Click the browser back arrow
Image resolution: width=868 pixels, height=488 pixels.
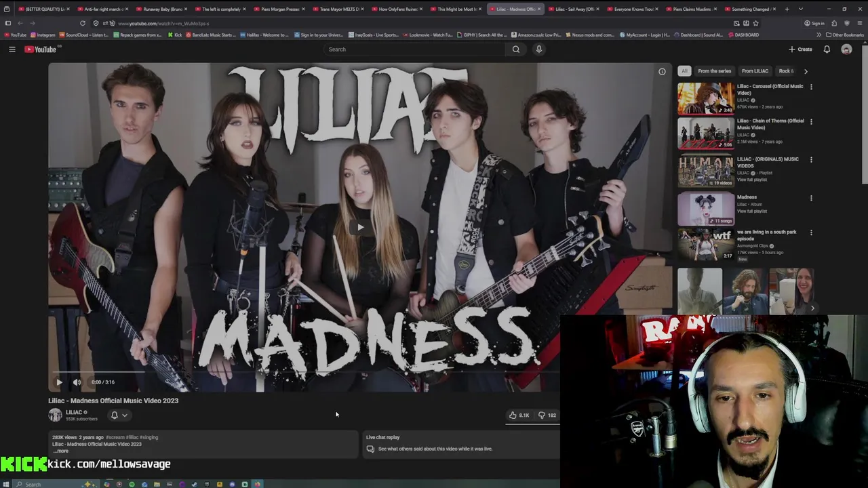(x=20, y=23)
